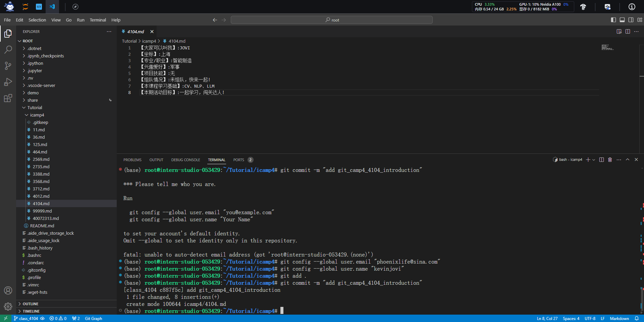Change indentation via Spaces: 4

pyautogui.click(x=571, y=319)
